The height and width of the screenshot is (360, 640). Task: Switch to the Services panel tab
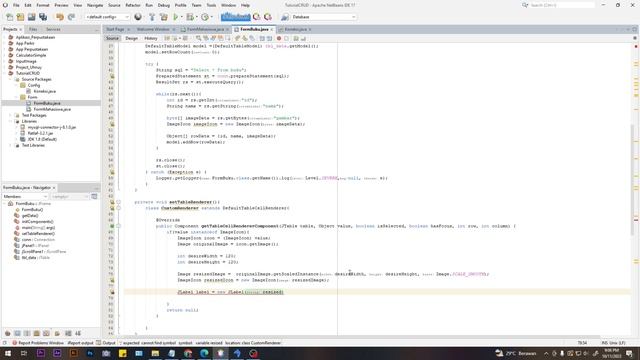coord(53,29)
